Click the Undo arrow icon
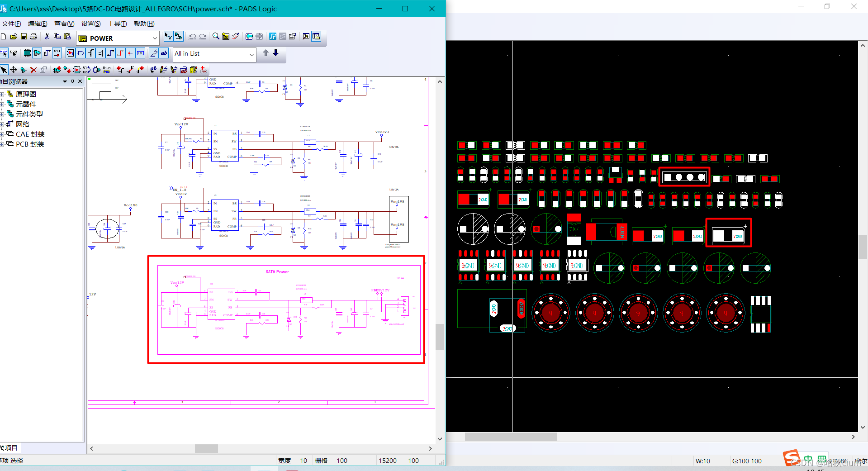 [x=193, y=37]
